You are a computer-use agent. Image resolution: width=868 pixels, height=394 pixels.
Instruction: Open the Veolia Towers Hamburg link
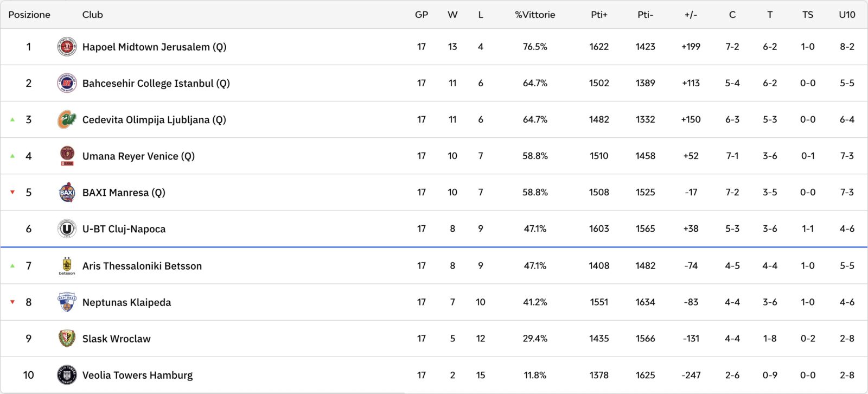coord(137,375)
